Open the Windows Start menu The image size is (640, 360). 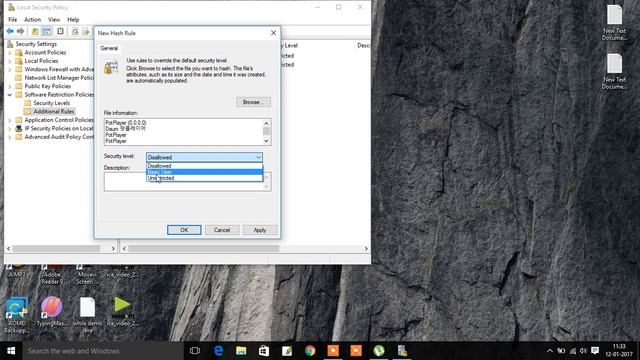[x=11, y=351]
